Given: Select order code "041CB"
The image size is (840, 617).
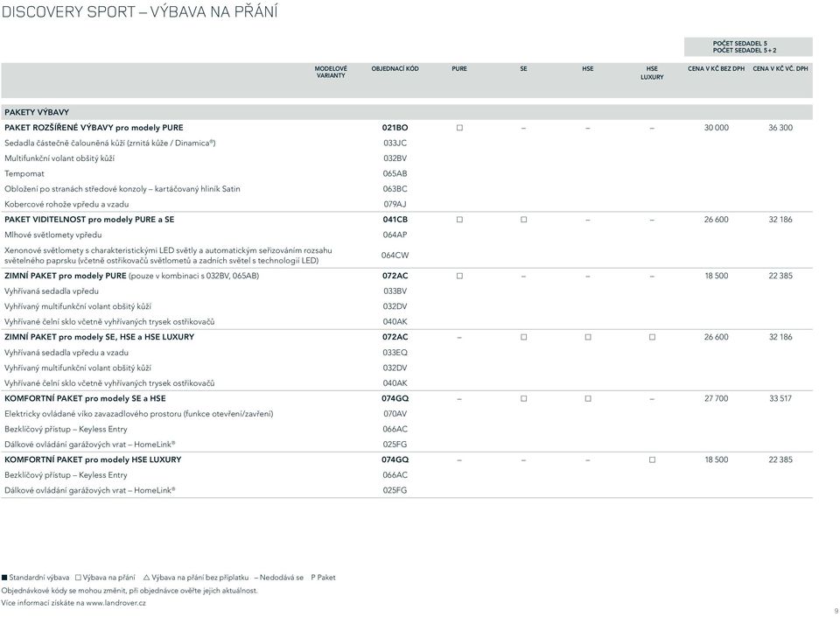Looking at the screenshot, I should click(x=395, y=220).
